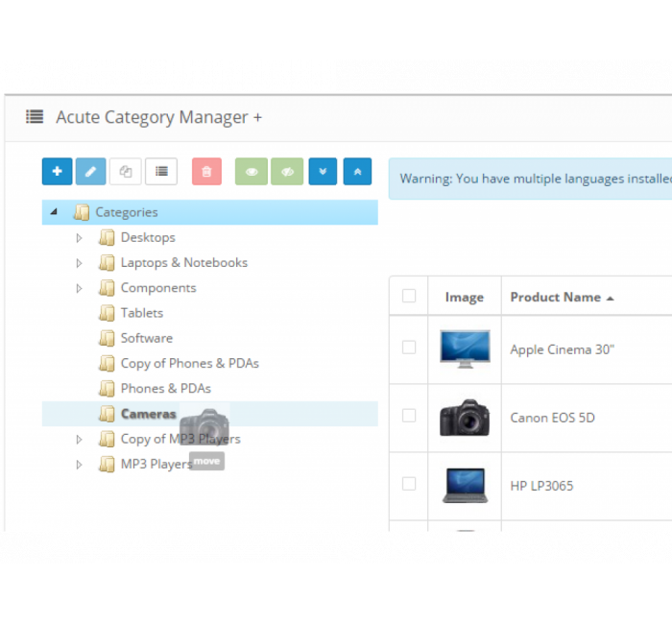Expand the Desktops category node
Image resolution: width=672 pixels, height=624 pixels.
80,238
